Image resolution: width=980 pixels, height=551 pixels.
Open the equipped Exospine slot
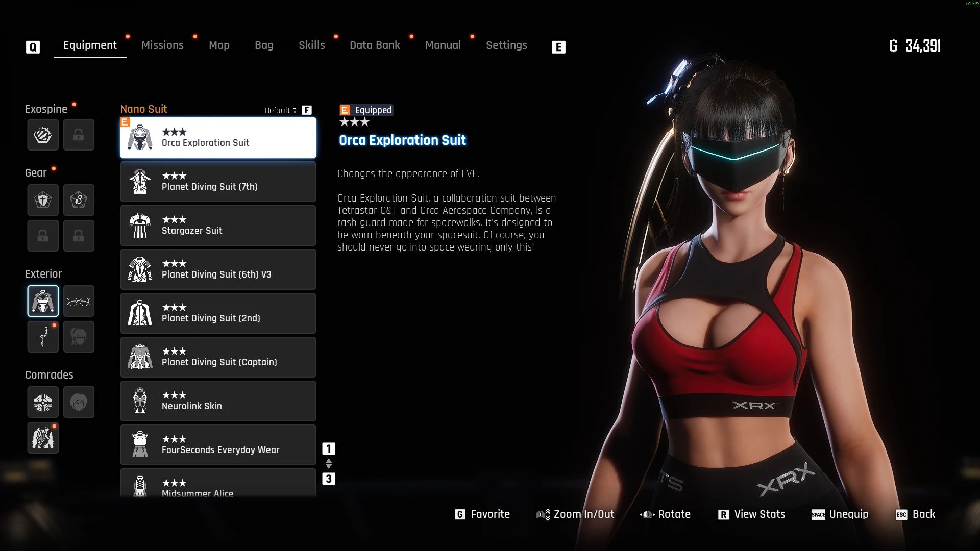[43, 135]
